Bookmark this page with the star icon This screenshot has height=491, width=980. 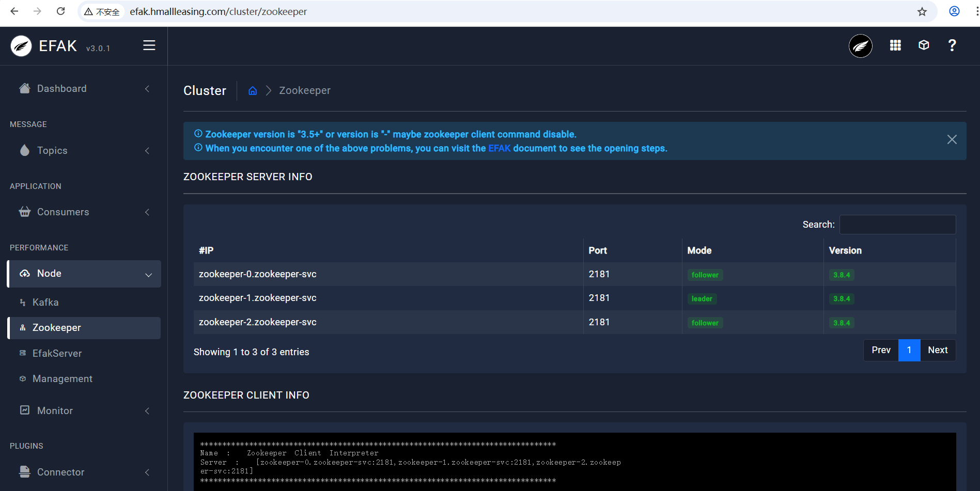tap(922, 11)
